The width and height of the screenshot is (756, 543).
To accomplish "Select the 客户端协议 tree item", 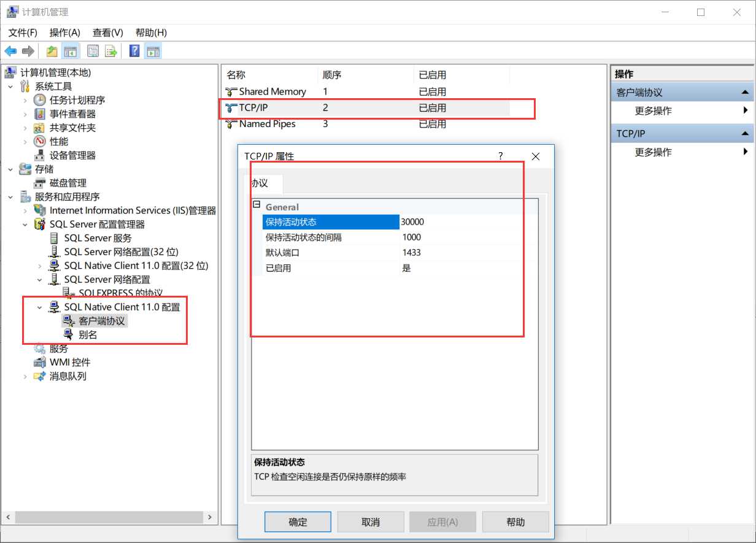I will tap(102, 321).
